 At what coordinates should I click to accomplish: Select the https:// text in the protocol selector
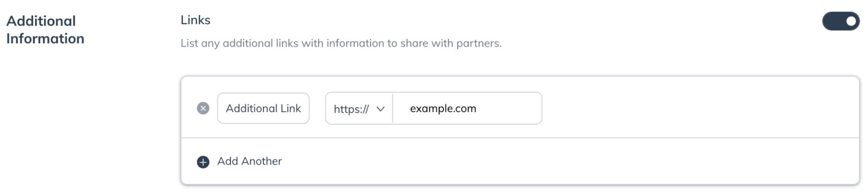(x=351, y=109)
